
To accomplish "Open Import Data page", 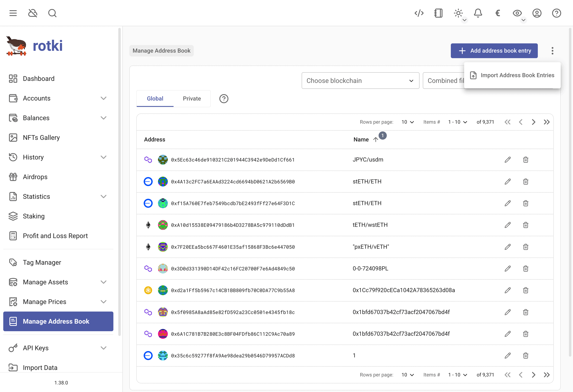I will pos(58,368).
